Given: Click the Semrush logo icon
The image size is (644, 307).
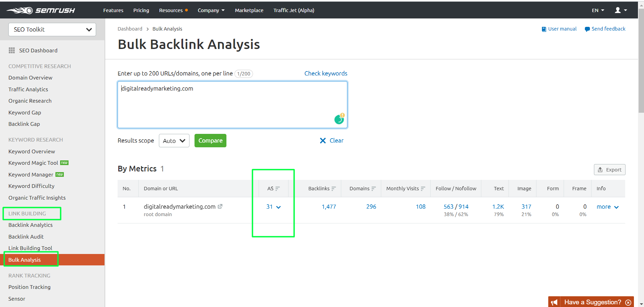Looking at the screenshot, I should tap(20, 10).
